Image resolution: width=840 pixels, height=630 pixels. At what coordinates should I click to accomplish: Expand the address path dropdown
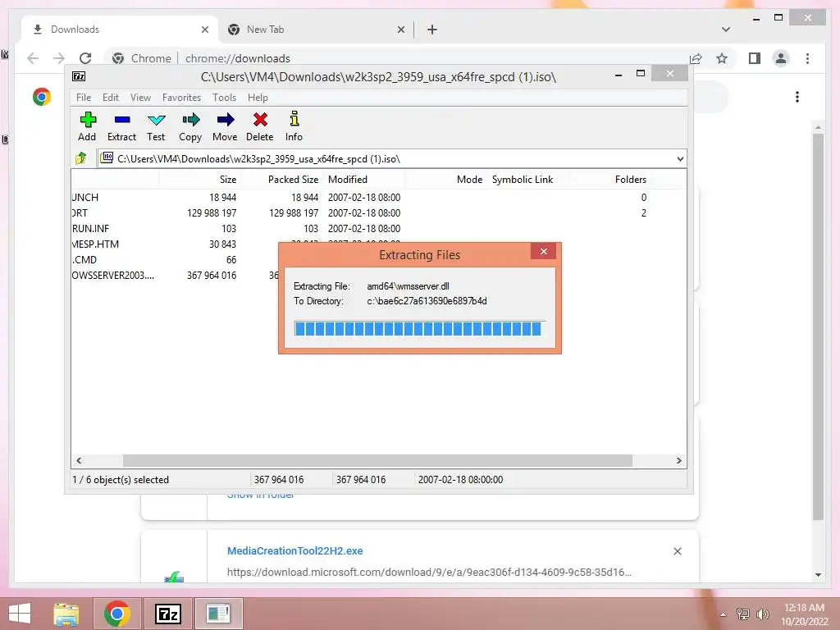pyautogui.click(x=680, y=159)
